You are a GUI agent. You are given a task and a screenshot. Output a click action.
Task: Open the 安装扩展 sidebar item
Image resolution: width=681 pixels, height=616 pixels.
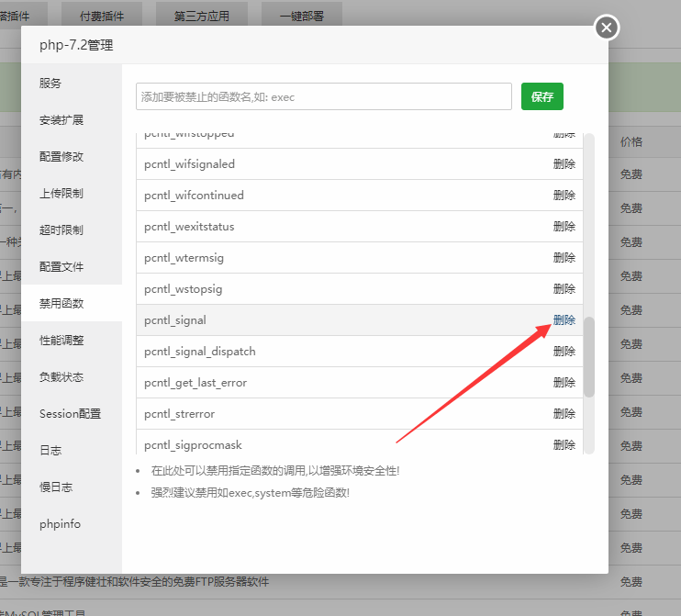point(61,120)
